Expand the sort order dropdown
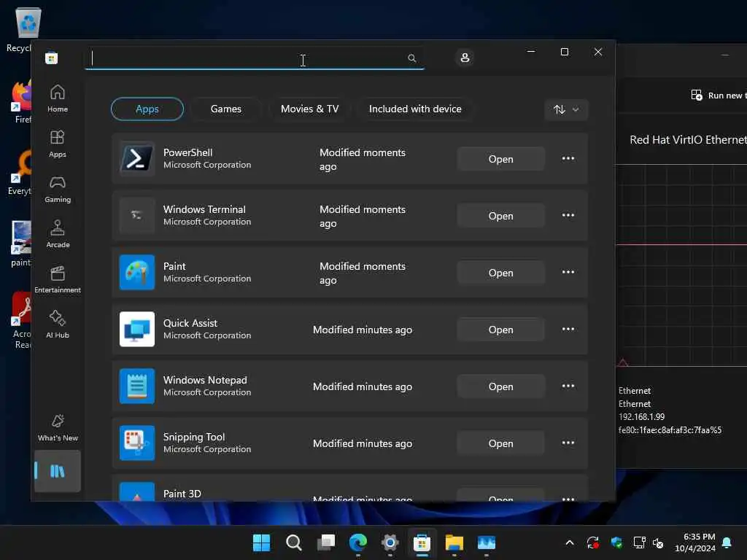Screen dimensions: 747x560 pyautogui.click(x=566, y=110)
